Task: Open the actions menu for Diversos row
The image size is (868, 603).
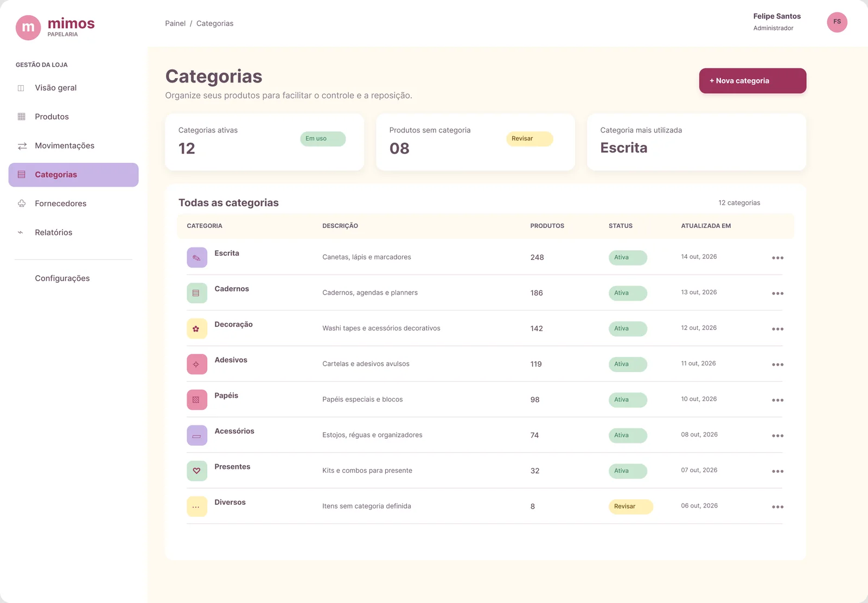Action: (777, 507)
